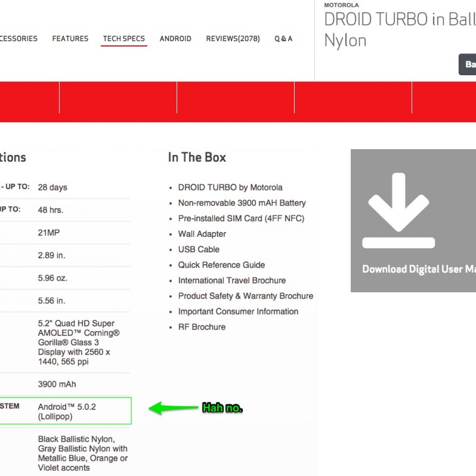Click the Non-removable 3900 mAH Battery item
This screenshot has width=476, height=476.
(242, 203)
